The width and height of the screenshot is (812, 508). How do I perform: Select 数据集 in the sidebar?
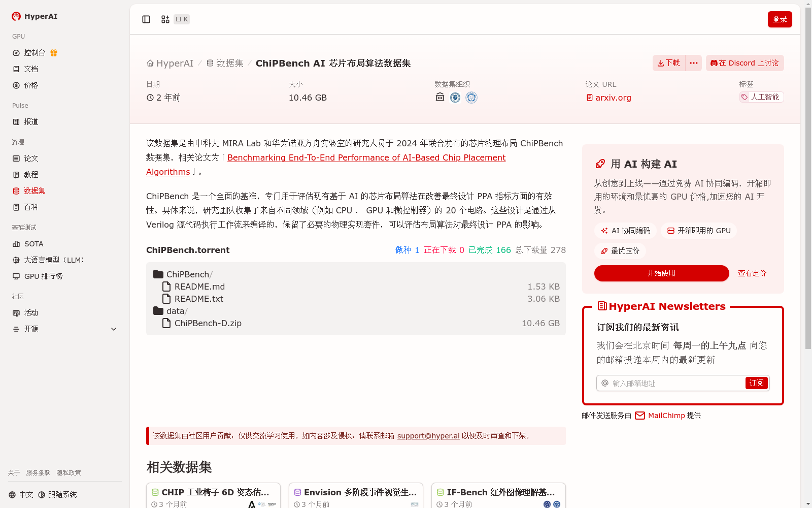click(x=29, y=191)
